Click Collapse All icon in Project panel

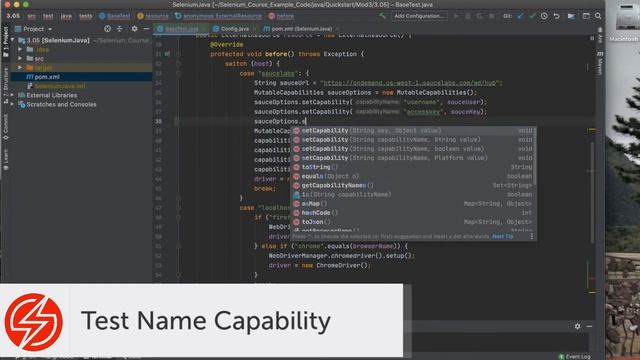(120, 29)
